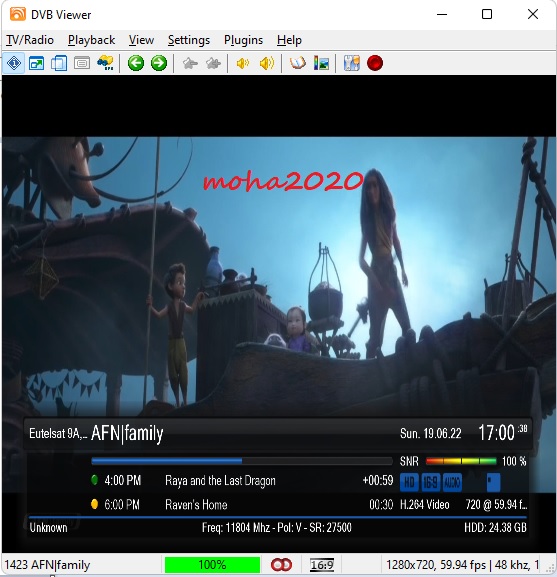Expand the Settings menu
The height and width of the screenshot is (577, 557).
189,40
